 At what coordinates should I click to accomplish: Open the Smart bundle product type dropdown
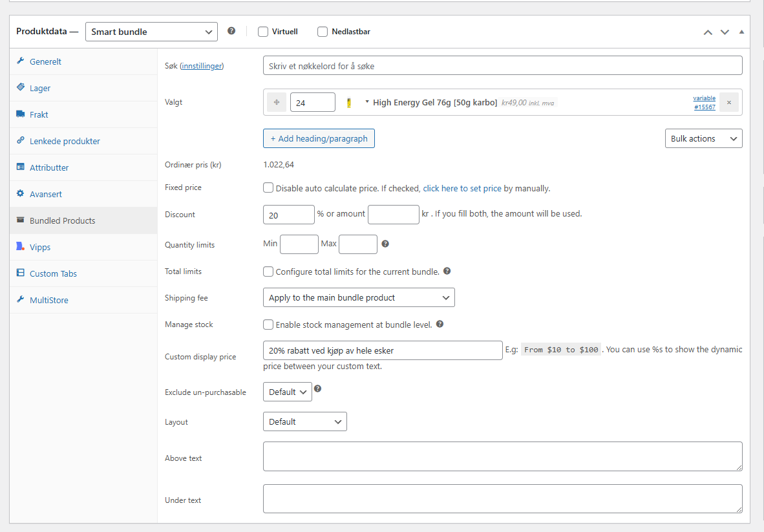click(151, 32)
